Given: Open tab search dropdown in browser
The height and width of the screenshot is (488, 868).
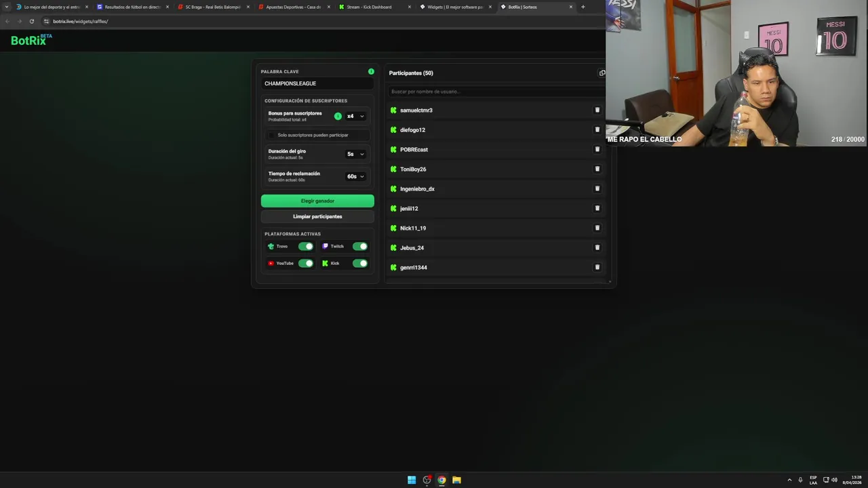Looking at the screenshot, I should pyautogui.click(x=7, y=7).
